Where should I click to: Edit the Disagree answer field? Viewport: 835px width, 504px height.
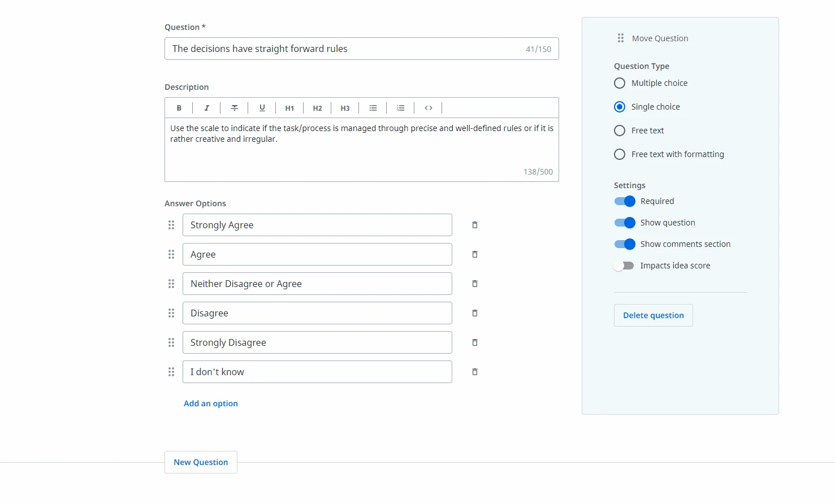pyautogui.click(x=317, y=313)
